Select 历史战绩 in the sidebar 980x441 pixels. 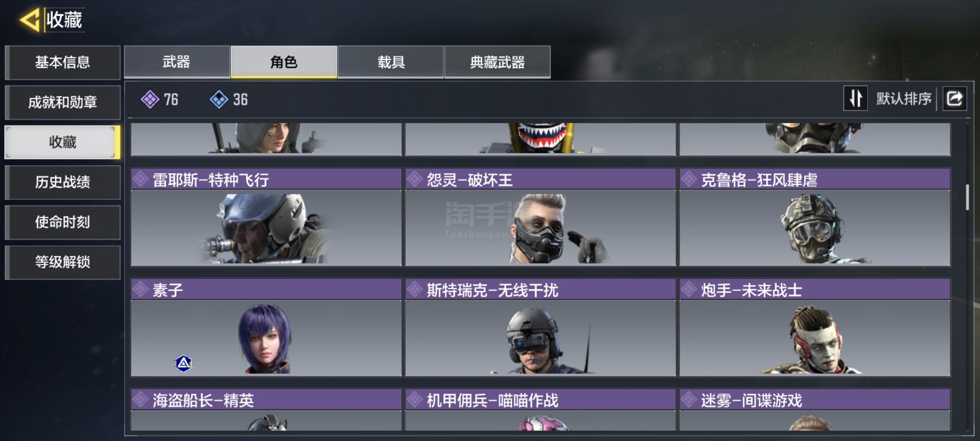tap(62, 182)
